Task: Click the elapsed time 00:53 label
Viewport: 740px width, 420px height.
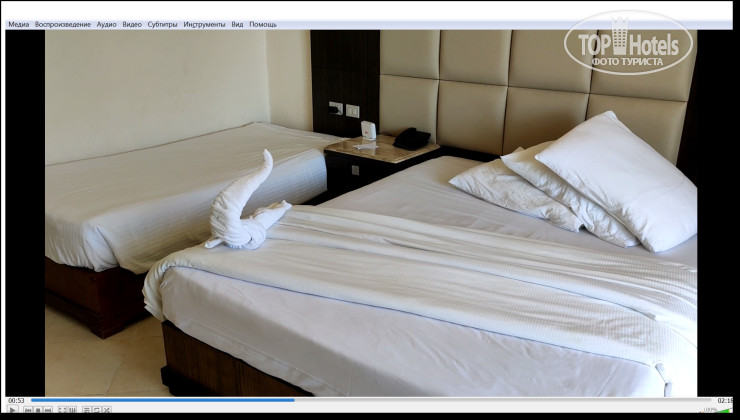Action: (x=16, y=400)
